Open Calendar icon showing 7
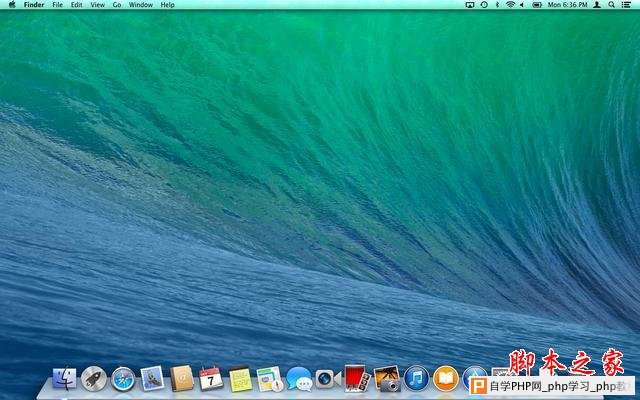640x400 pixels. 211,378
